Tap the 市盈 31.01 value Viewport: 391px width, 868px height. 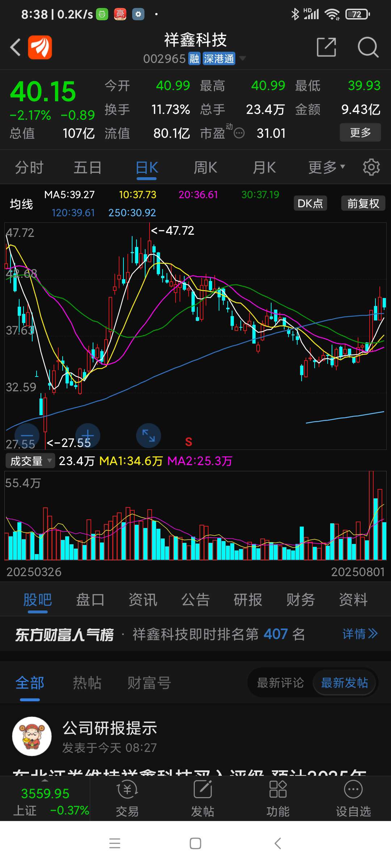(271, 133)
